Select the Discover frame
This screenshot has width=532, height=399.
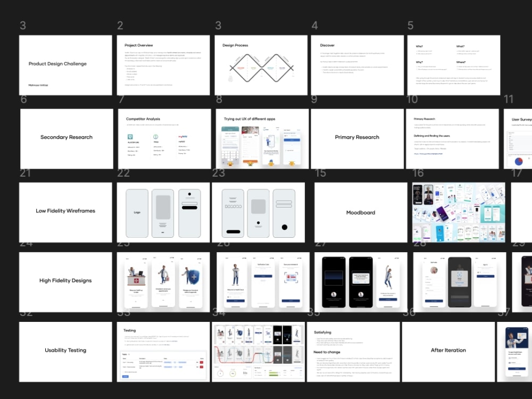(x=358, y=65)
